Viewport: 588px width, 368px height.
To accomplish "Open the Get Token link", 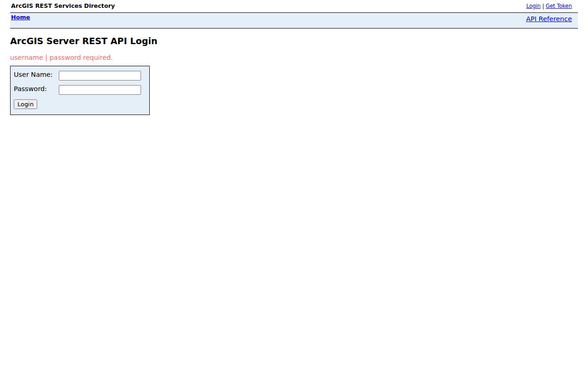I will (x=559, y=6).
